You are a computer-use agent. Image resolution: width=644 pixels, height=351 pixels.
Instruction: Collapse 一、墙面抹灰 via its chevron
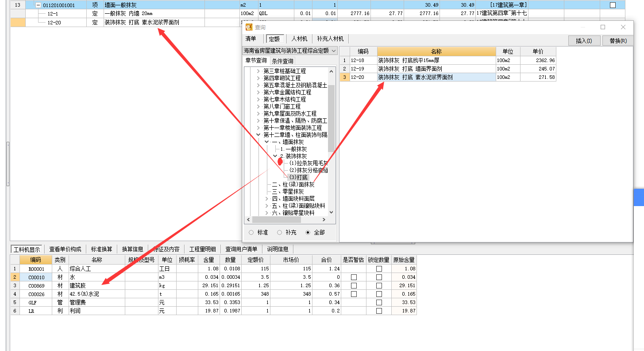(x=267, y=142)
